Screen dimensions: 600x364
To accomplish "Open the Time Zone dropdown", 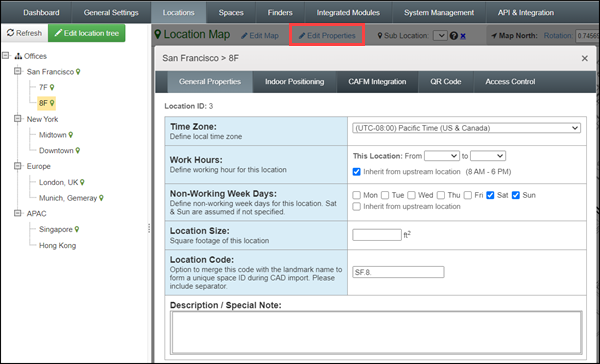I will click(x=466, y=128).
